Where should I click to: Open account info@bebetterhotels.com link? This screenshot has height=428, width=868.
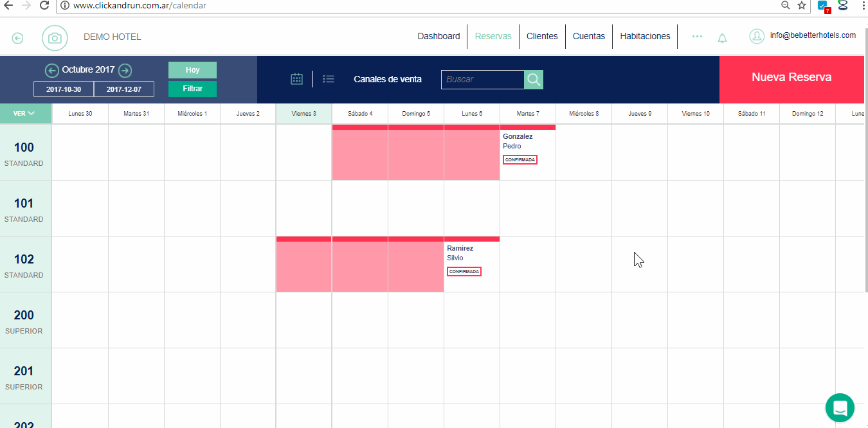tap(813, 35)
